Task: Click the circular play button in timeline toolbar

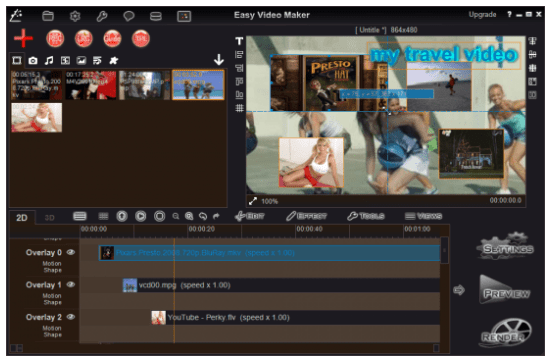Action: (x=141, y=216)
